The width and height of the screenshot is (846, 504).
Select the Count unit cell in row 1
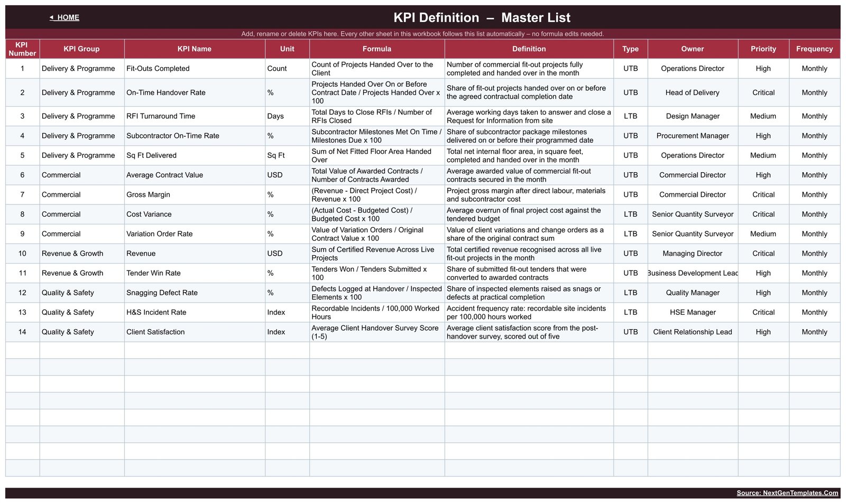[287, 69]
